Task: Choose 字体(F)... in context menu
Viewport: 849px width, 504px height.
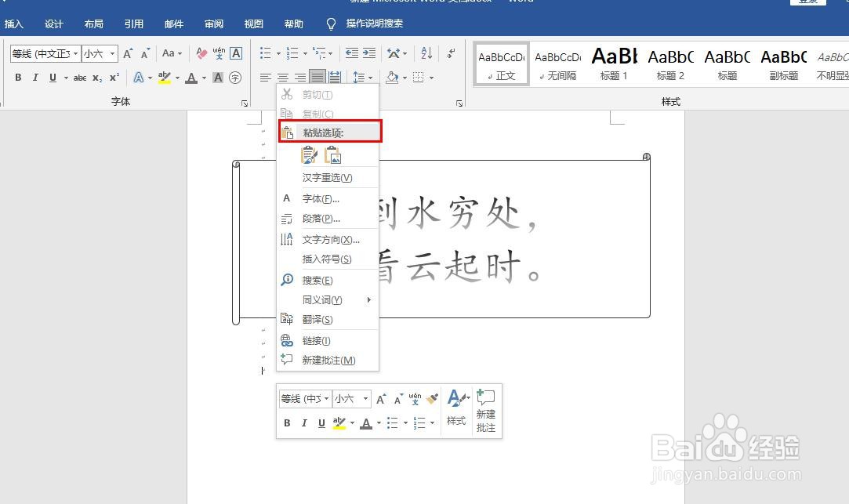Action: point(328,198)
